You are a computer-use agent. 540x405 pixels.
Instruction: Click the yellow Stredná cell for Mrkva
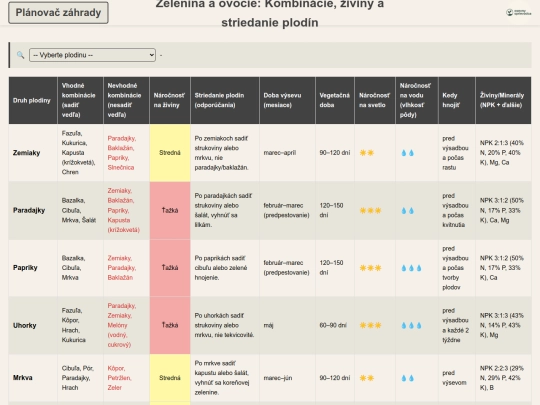click(x=170, y=378)
